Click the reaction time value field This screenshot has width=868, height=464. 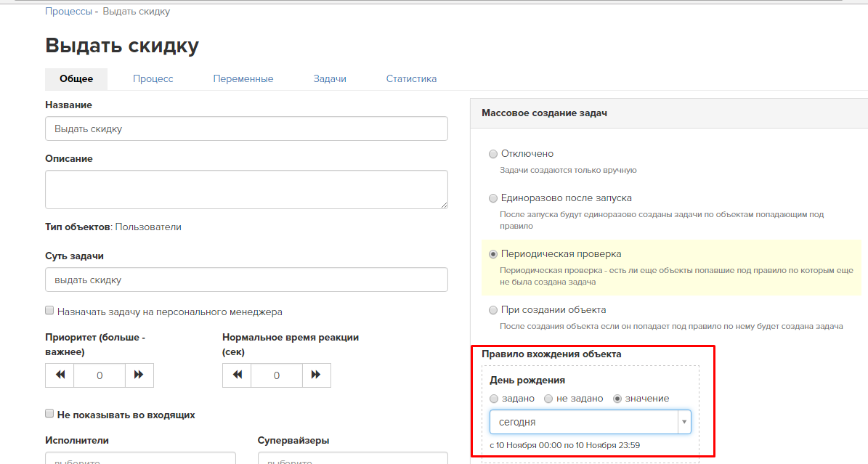click(x=277, y=375)
